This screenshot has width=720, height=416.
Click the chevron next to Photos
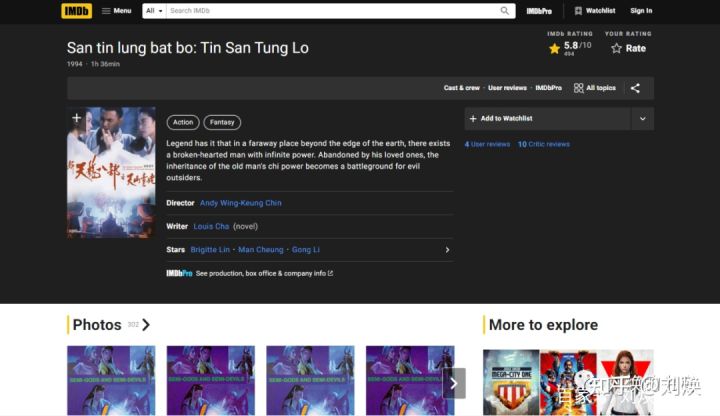click(x=146, y=325)
